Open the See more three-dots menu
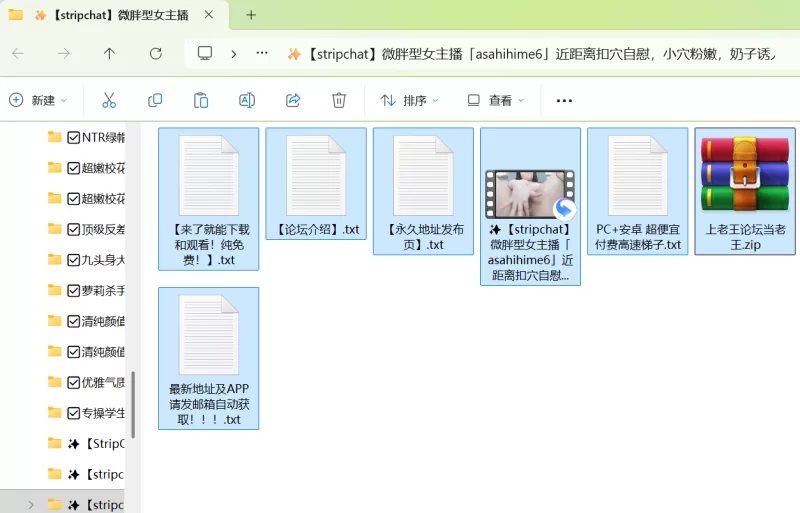The height and width of the screenshot is (513, 800). coord(564,100)
